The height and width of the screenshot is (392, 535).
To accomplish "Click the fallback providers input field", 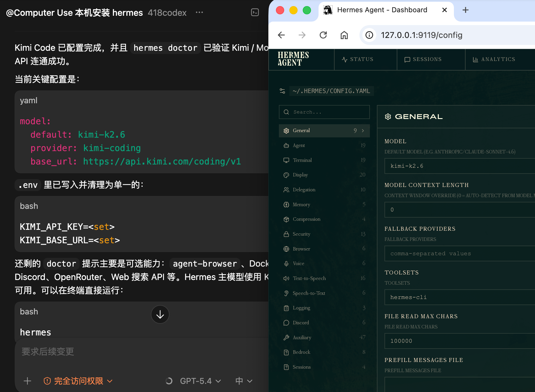I will click(460, 253).
